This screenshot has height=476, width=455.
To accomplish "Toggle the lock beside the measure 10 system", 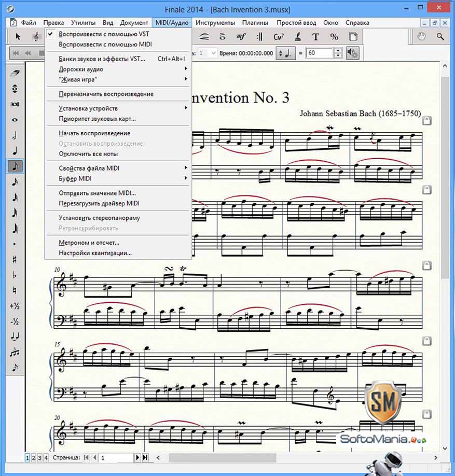I will 427,265.
